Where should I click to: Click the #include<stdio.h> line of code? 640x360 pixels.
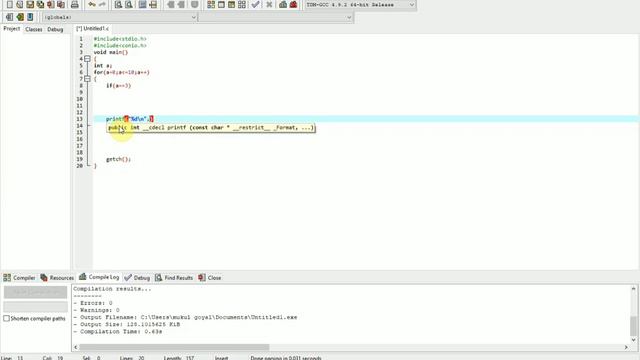[120, 39]
